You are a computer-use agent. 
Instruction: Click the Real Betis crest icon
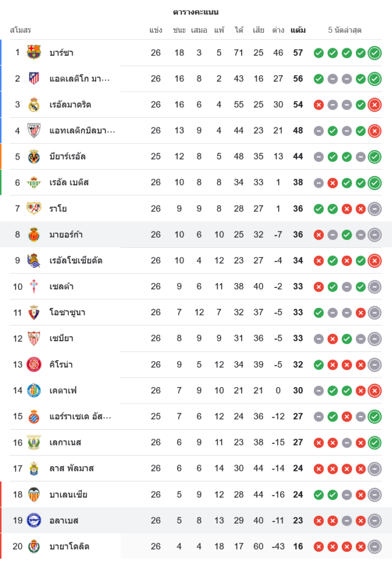coord(34,182)
